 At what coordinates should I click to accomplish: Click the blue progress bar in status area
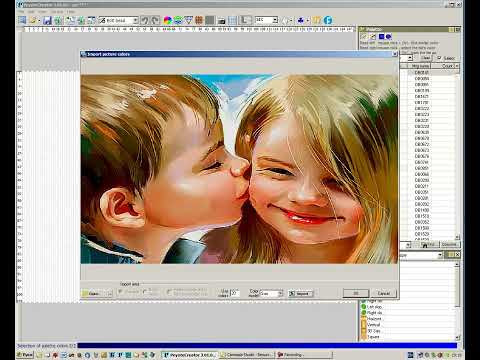[x=267, y=346]
